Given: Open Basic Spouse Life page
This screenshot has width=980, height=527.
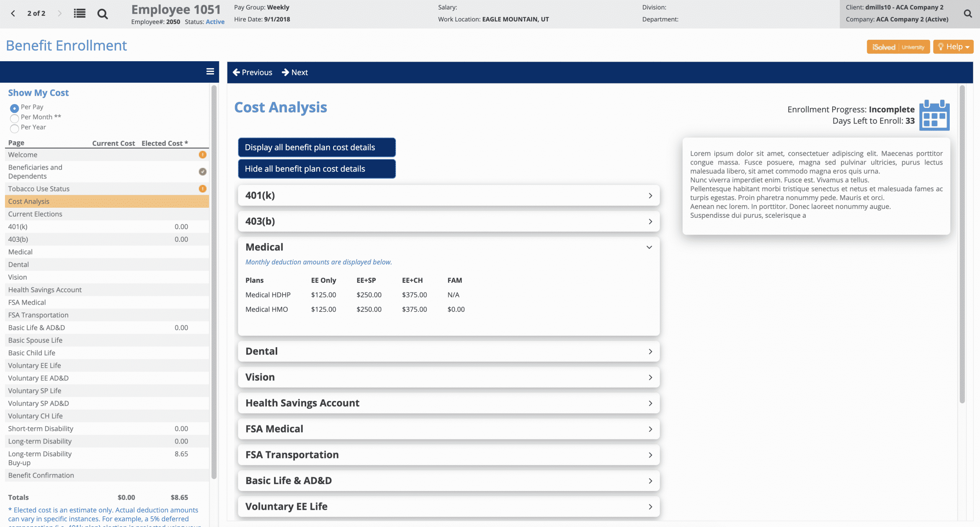Looking at the screenshot, I should (x=35, y=340).
